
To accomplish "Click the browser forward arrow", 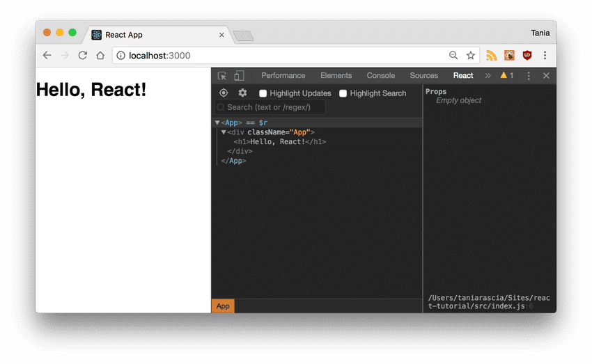I will tap(65, 56).
